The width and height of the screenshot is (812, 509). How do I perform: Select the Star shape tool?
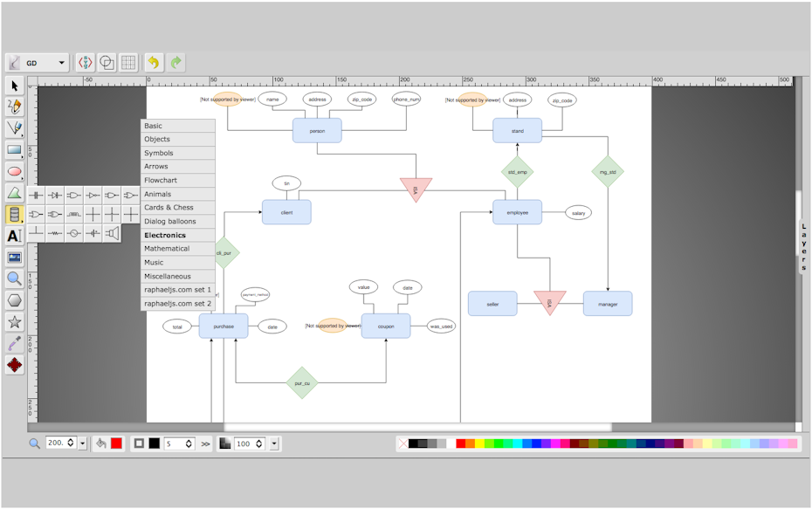pos(13,322)
